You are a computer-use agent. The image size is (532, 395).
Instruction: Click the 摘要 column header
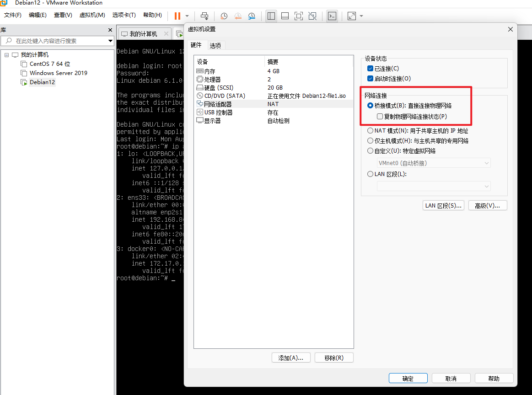273,62
